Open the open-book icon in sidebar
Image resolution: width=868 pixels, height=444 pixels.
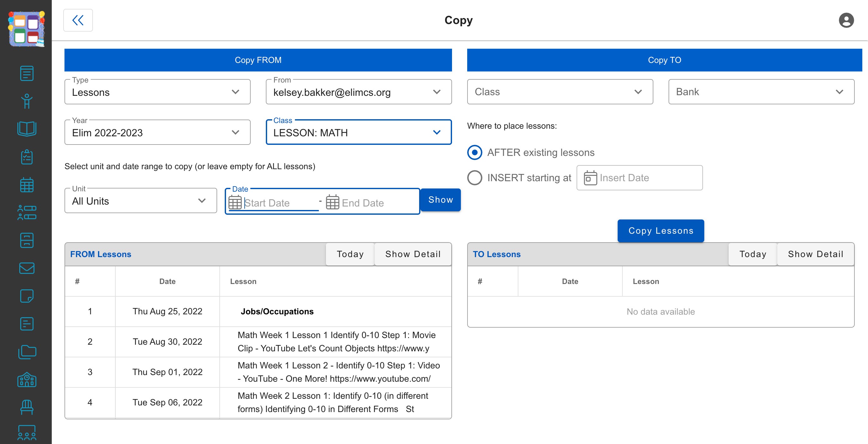coord(27,129)
